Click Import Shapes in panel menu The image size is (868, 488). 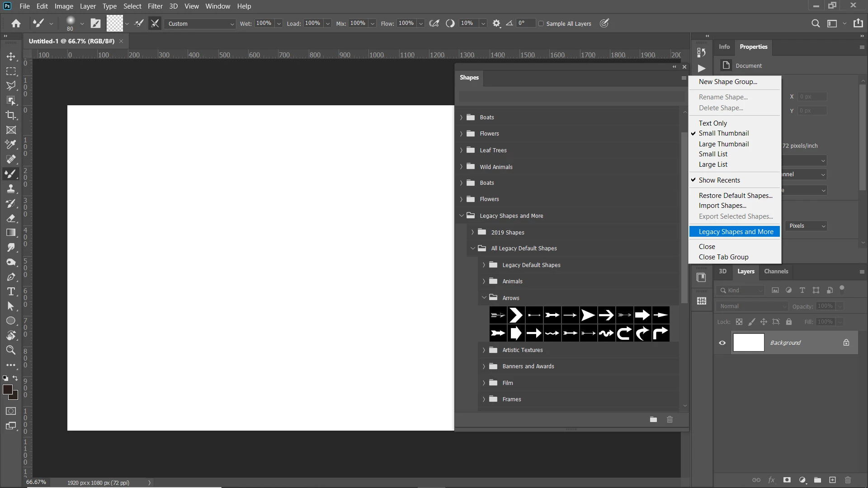click(722, 206)
